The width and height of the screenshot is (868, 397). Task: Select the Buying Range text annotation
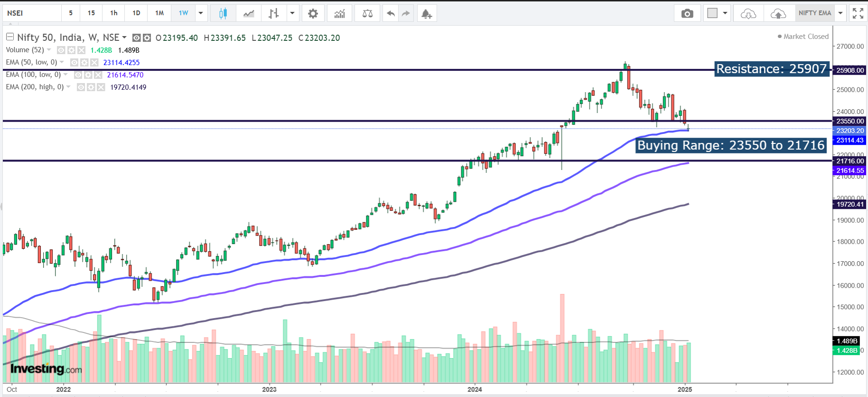731,145
